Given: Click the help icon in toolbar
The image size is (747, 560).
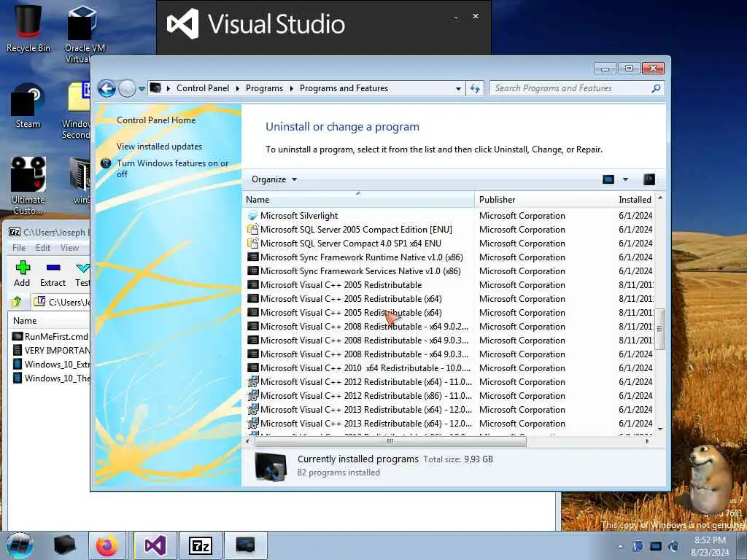Looking at the screenshot, I should (649, 179).
